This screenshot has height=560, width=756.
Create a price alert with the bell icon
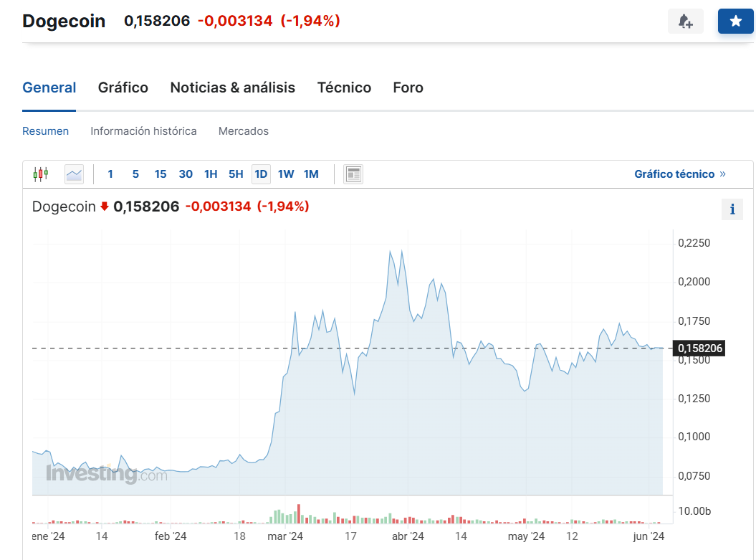pos(685,22)
